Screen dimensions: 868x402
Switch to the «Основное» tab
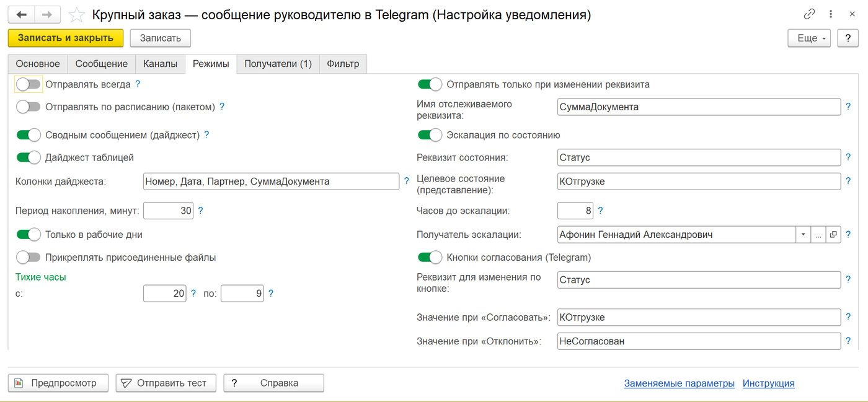pos(38,64)
